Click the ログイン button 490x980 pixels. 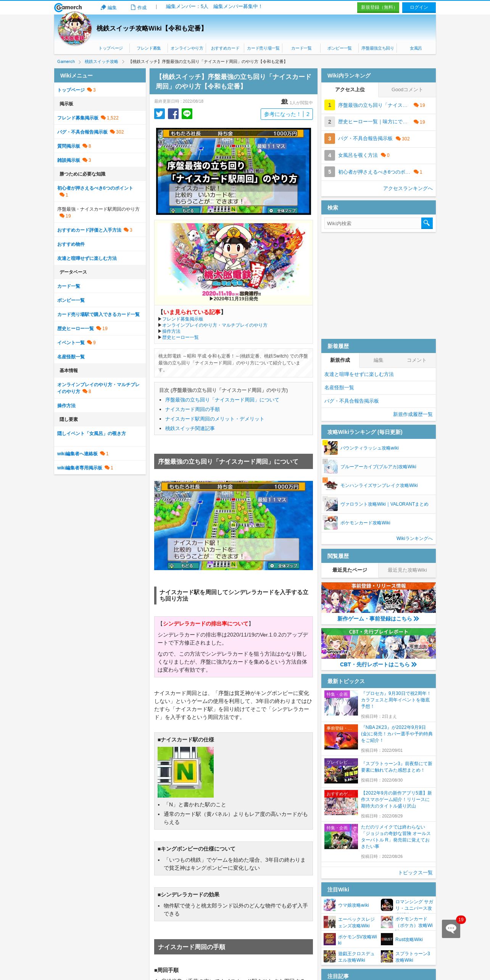coord(419,7)
